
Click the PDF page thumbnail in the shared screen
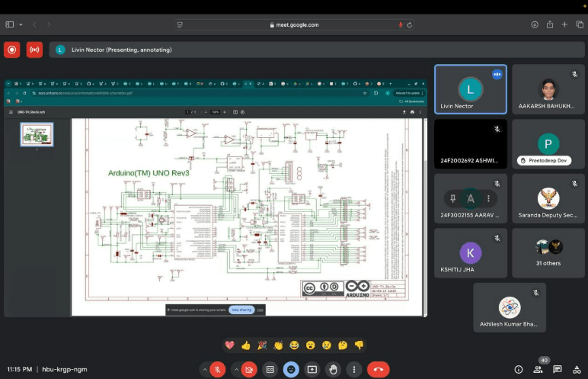[37, 134]
